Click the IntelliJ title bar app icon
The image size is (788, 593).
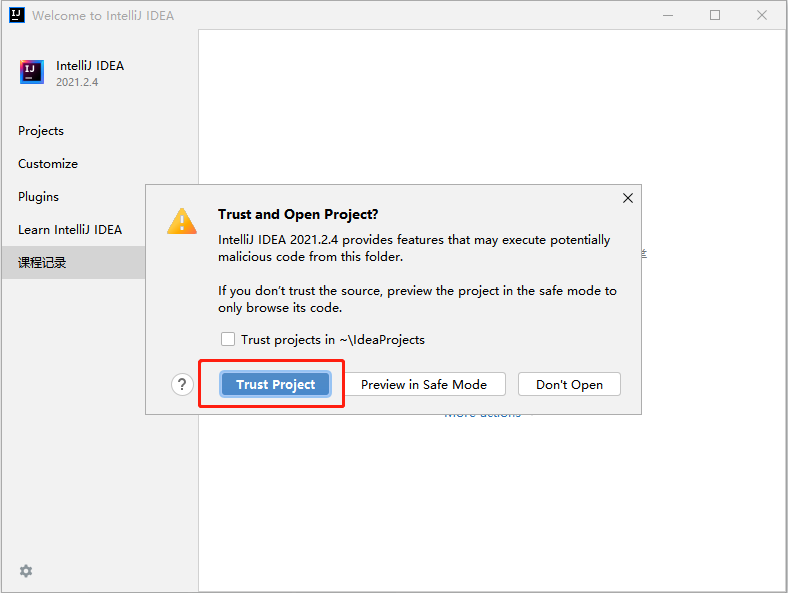tap(17, 15)
